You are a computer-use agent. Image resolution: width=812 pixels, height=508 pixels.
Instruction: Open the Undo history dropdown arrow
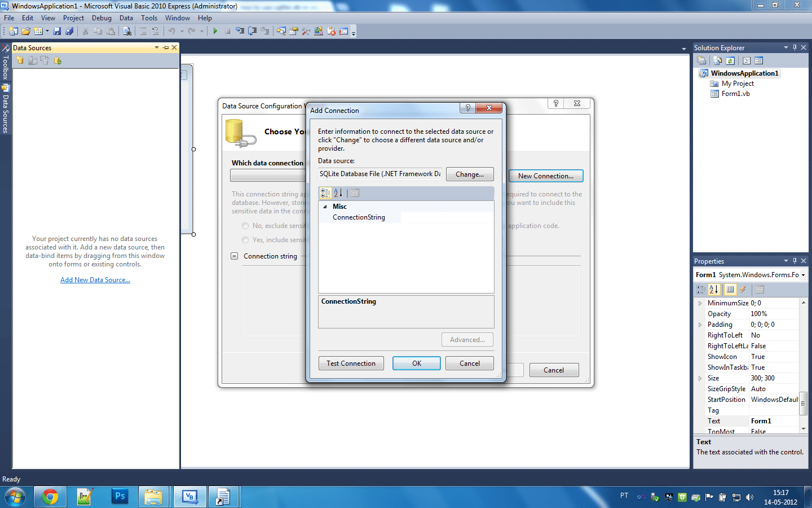182,31
